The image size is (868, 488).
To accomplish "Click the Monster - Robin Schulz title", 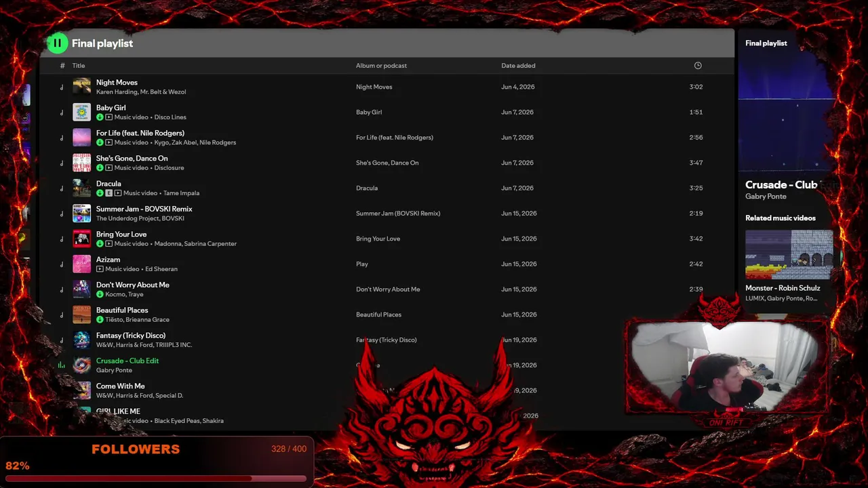I will [x=783, y=288].
